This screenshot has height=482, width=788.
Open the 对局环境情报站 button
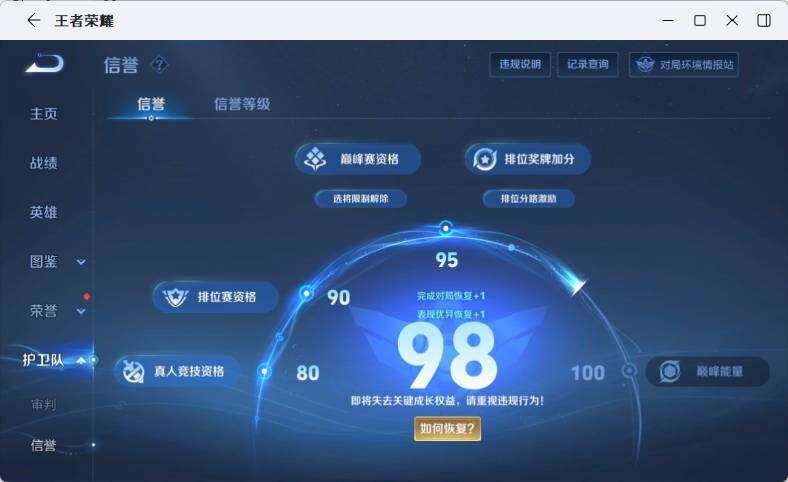pos(683,64)
